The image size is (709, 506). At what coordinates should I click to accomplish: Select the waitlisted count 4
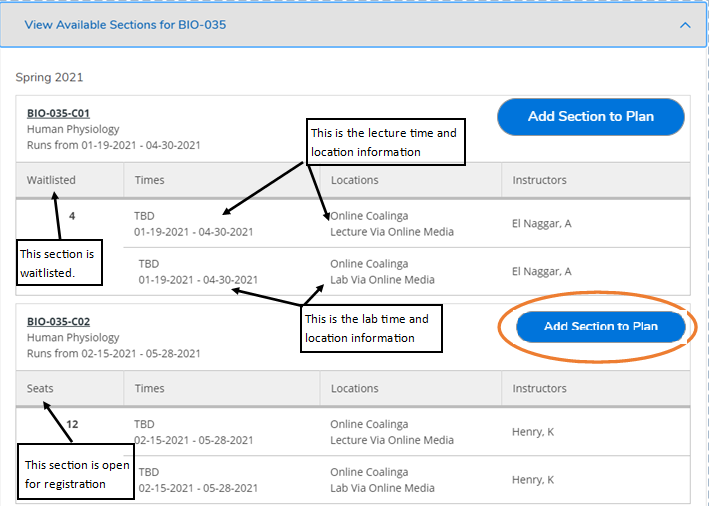point(72,216)
